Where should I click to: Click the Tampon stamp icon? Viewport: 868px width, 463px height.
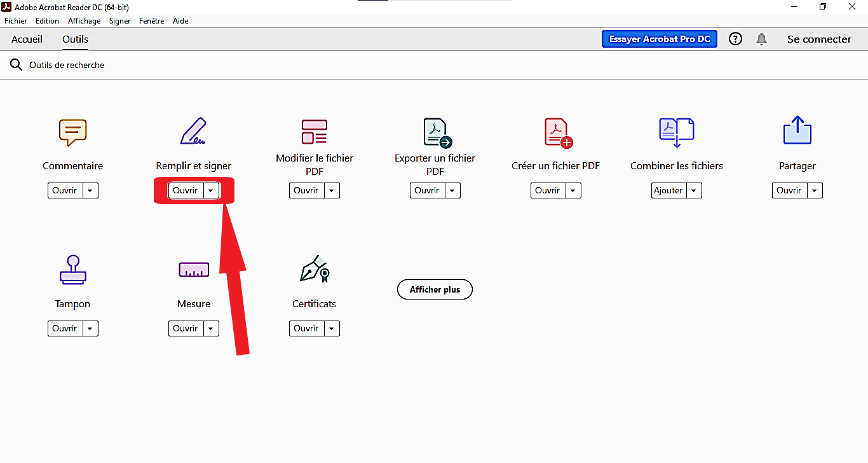[x=73, y=270]
